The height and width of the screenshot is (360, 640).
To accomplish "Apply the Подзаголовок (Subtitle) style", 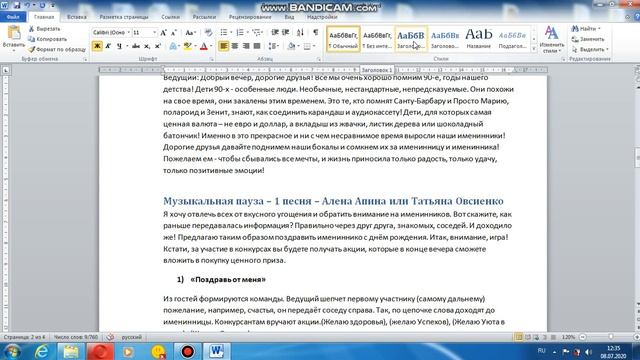I will click(x=512, y=39).
